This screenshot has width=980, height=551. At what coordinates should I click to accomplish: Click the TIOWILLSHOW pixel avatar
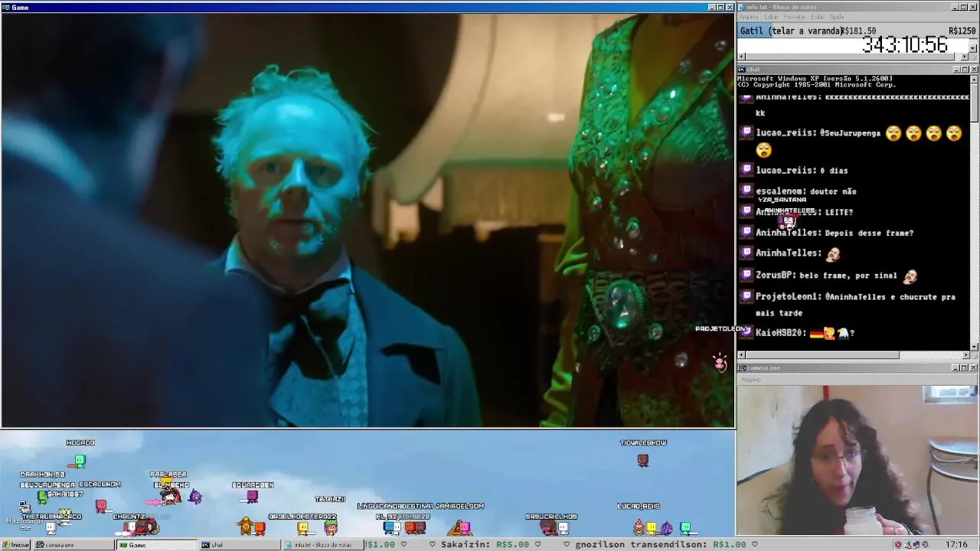tap(643, 460)
